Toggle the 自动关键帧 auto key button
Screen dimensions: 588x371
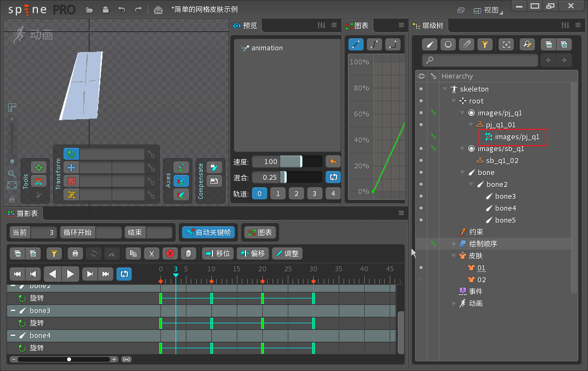click(209, 233)
